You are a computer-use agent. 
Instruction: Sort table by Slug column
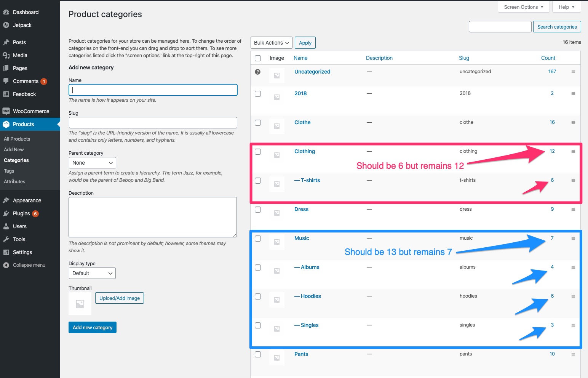click(464, 58)
